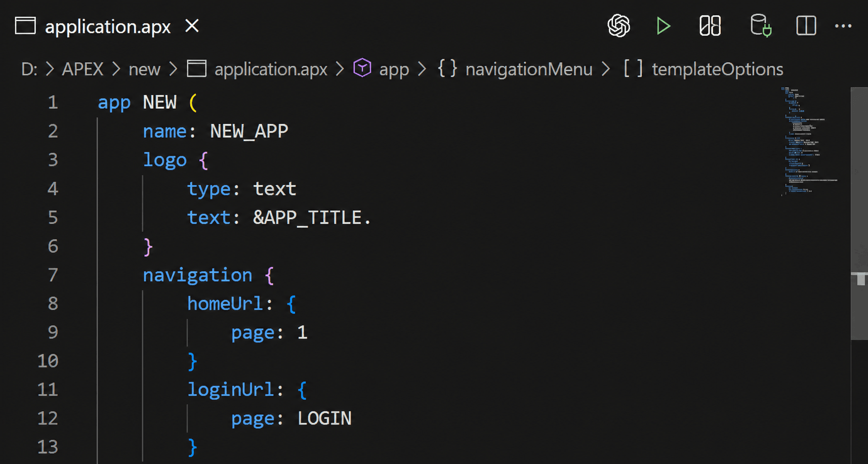Image resolution: width=868 pixels, height=464 pixels.
Task: Click line number 1 in gutter
Action: tap(53, 102)
